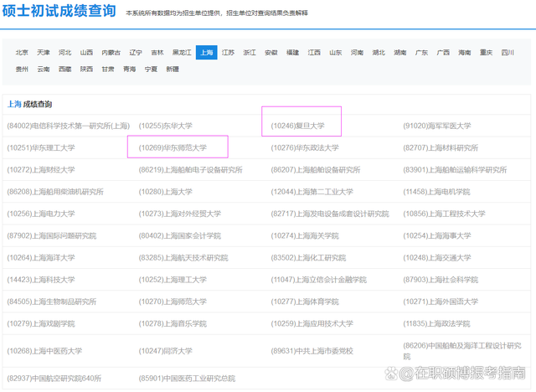Image resolution: width=536 pixels, height=392 pixels.
Task: Switch to the 广东 tab
Action: coord(422,52)
